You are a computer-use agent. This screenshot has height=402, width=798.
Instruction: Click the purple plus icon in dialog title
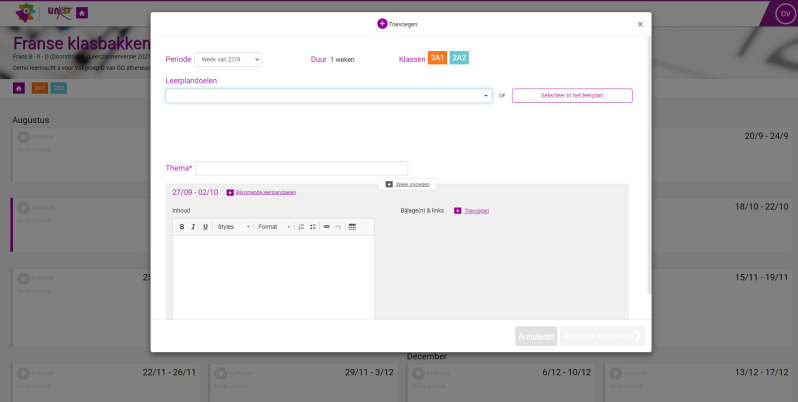[382, 24]
